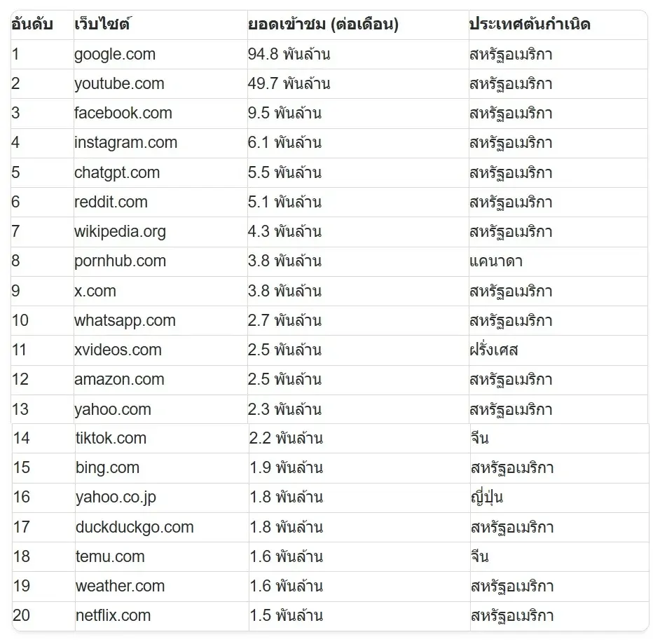The height and width of the screenshot is (644, 660).
Task: Click the 94.8 พันล้าน visits cell
Action: tap(289, 55)
